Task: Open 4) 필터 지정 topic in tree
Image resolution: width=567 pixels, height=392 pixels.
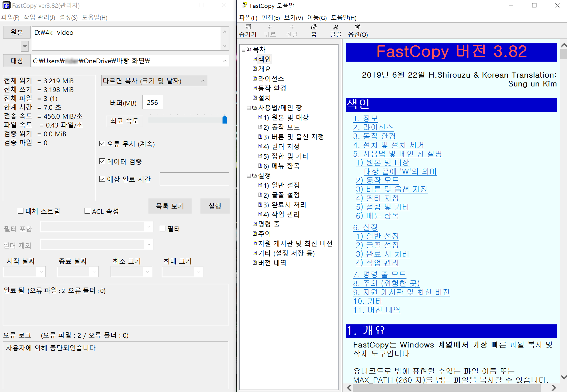Action: [x=281, y=146]
